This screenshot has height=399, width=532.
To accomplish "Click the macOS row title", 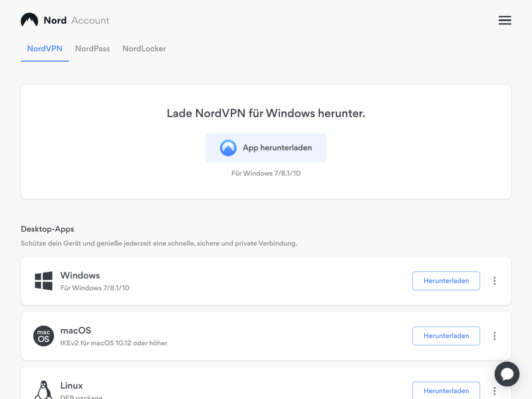I will [76, 331].
